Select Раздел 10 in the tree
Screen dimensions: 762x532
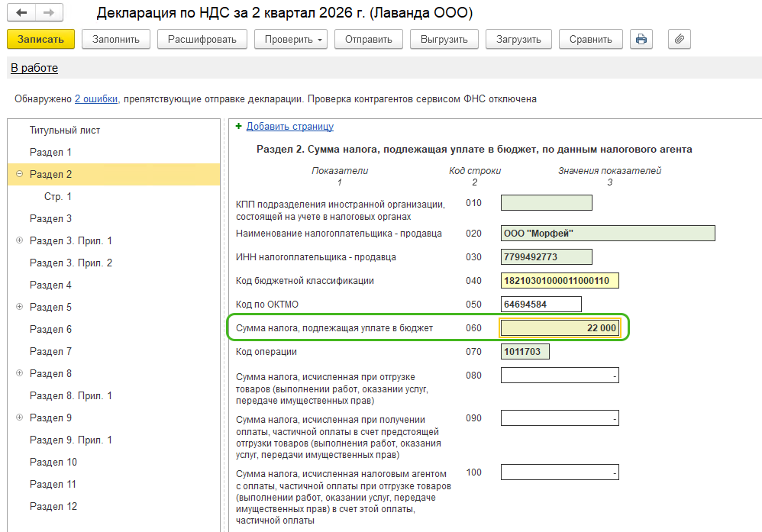(53, 462)
